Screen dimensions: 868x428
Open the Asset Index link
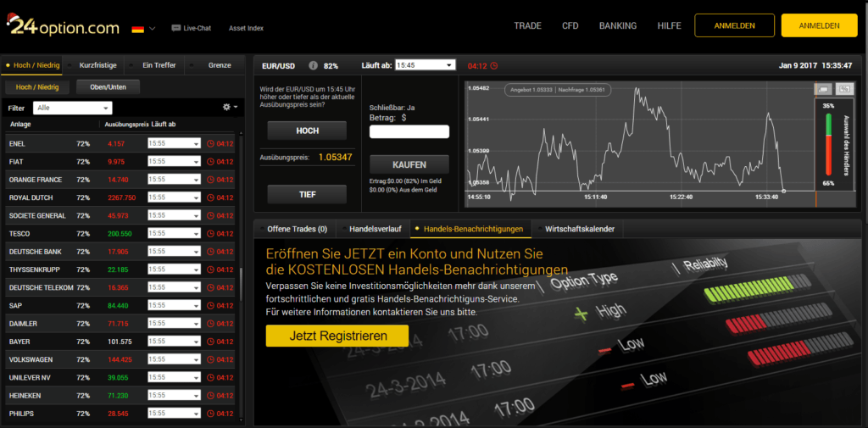[x=247, y=28]
